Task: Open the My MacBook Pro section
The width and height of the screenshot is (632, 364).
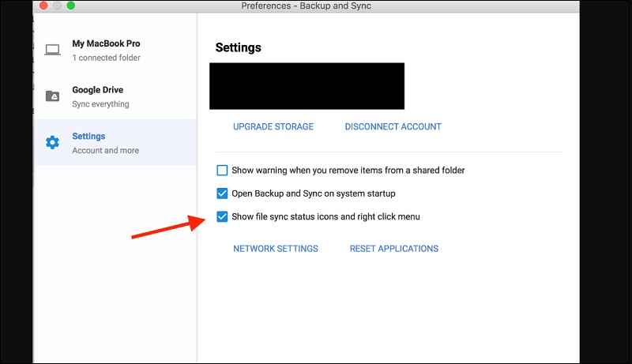Action: point(106,44)
